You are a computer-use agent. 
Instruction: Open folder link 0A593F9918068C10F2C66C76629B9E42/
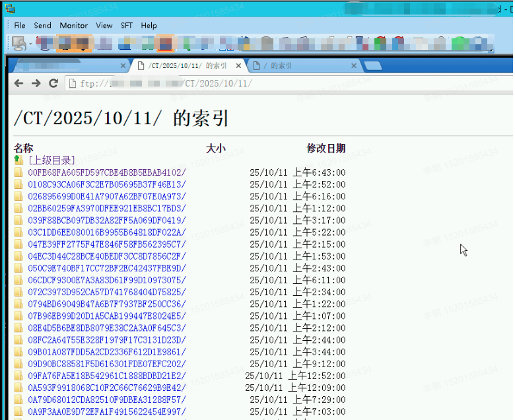coord(107,388)
